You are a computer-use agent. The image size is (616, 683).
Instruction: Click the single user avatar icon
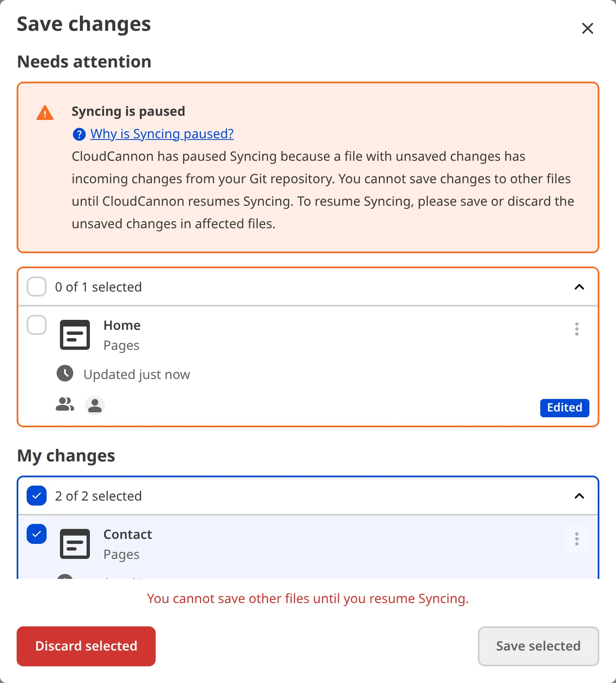[x=95, y=405]
